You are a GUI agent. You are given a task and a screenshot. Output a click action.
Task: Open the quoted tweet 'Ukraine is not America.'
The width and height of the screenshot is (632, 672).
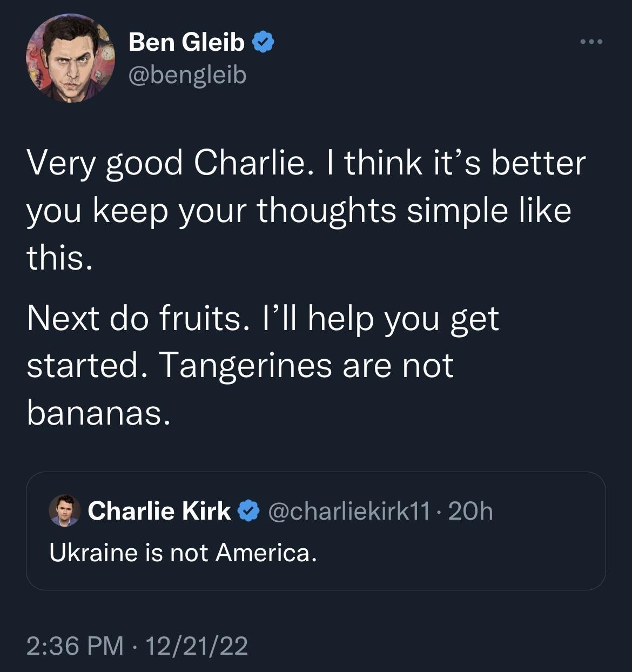coord(184,552)
